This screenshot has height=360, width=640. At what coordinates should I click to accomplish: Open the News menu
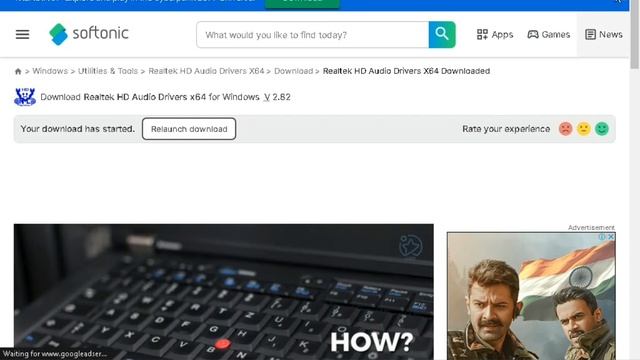[x=604, y=34]
